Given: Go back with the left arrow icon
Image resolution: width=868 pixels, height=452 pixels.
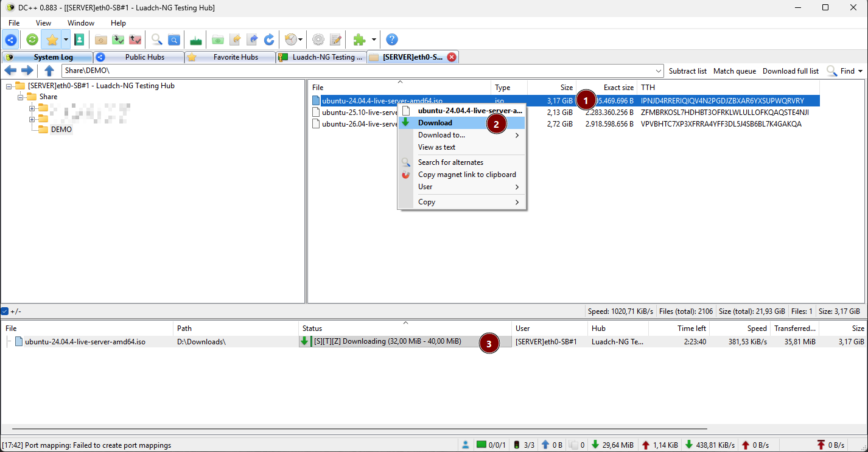Looking at the screenshot, I should tap(10, 71).
